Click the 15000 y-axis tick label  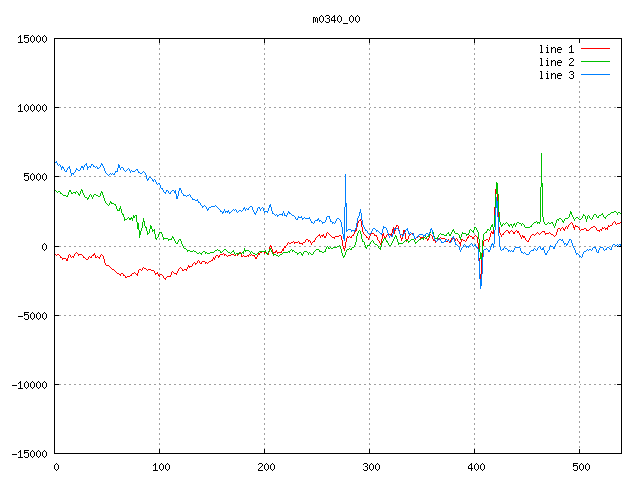click(x=30, y=39)
